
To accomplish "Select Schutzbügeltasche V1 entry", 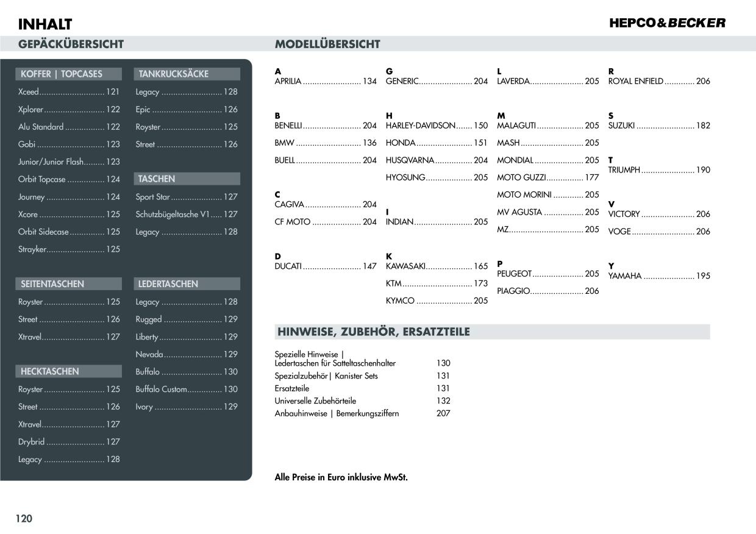I will 187,215.
